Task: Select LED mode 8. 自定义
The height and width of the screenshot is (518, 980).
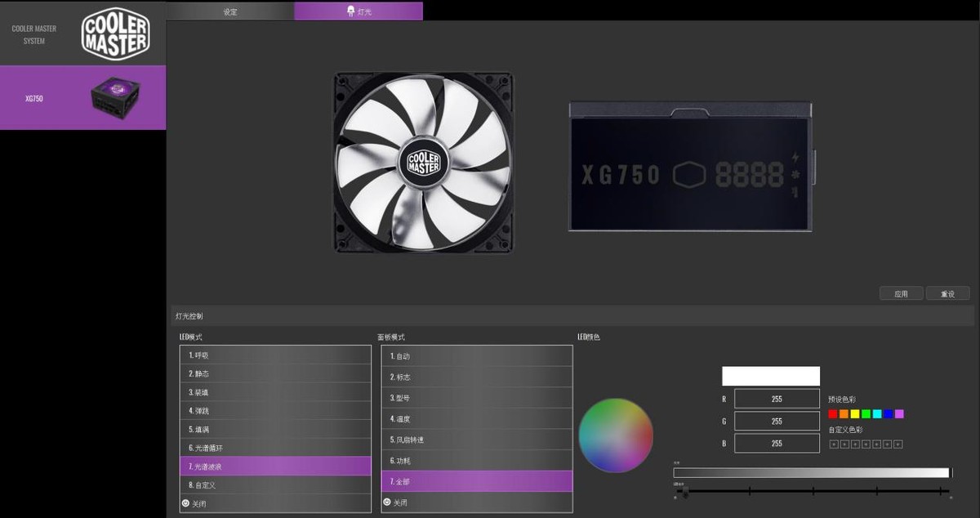Action: coord(275,485)
